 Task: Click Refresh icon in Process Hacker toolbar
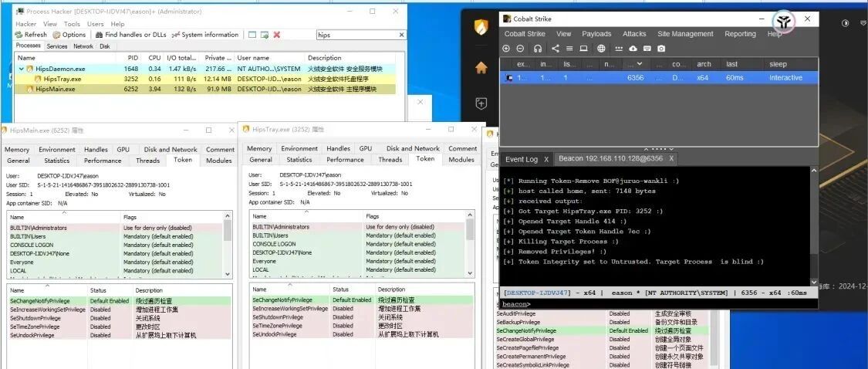(19, 34)
